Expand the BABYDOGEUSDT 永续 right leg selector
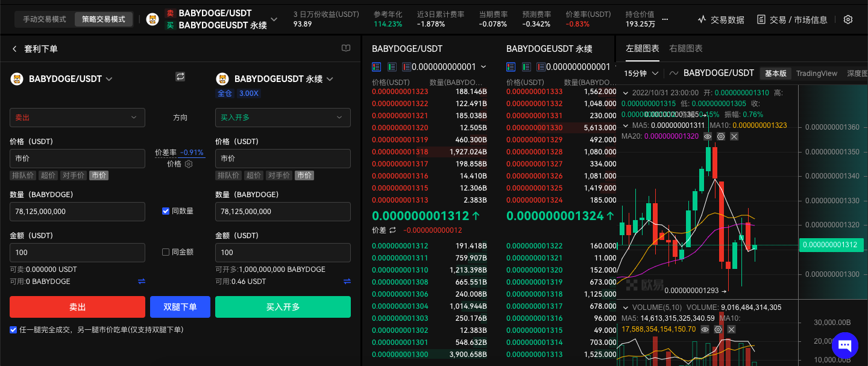 tap(330, 79)
